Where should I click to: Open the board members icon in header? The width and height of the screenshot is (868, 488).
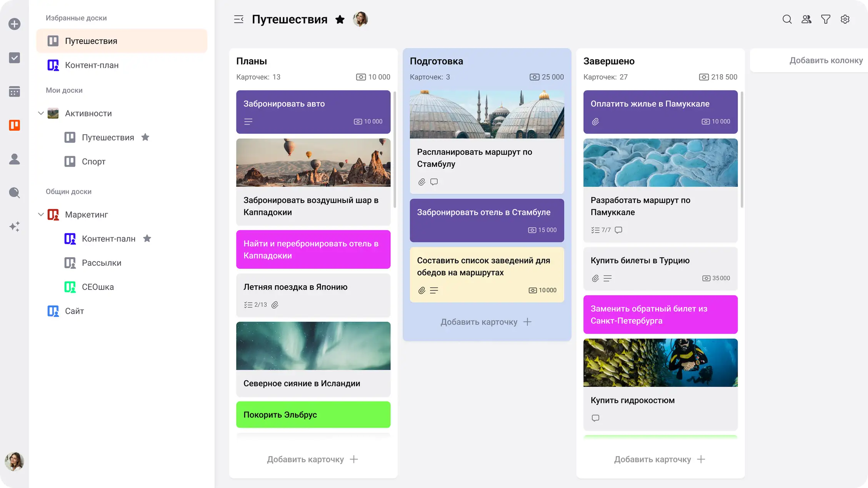tap(806, 19)
